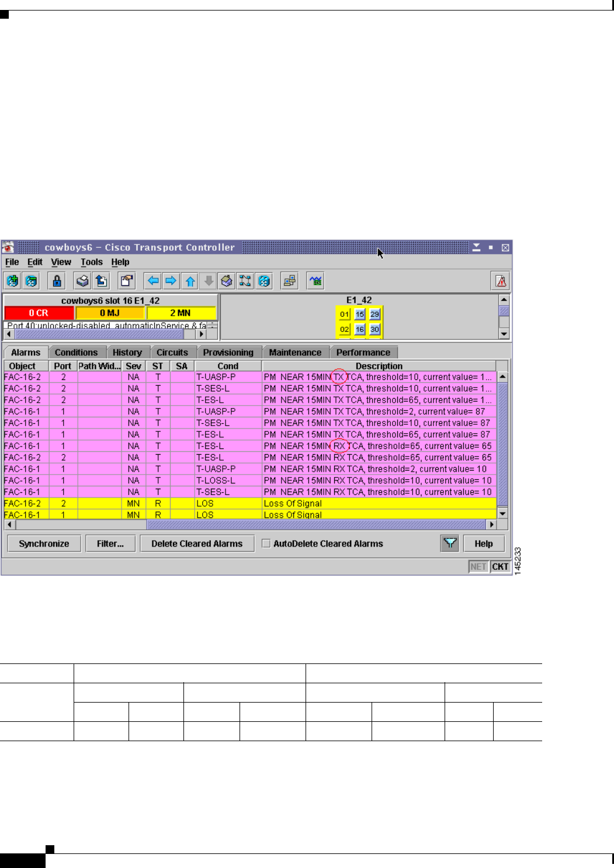The image size is (614, 868).
Task: Click alarm table scroll left arrow
Action: (9, 525)
